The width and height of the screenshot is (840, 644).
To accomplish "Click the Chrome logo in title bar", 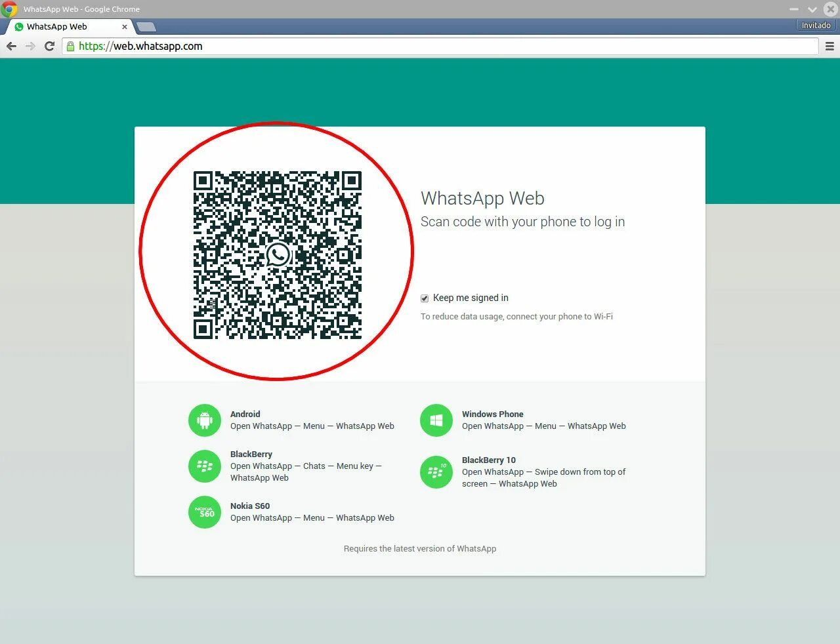I will 9,9.
